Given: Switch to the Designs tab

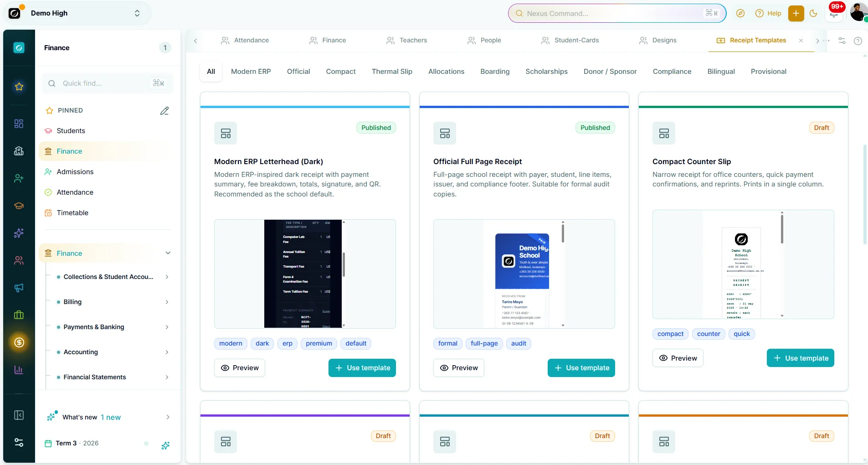Looking at the screenshot, I should point(657,40).
